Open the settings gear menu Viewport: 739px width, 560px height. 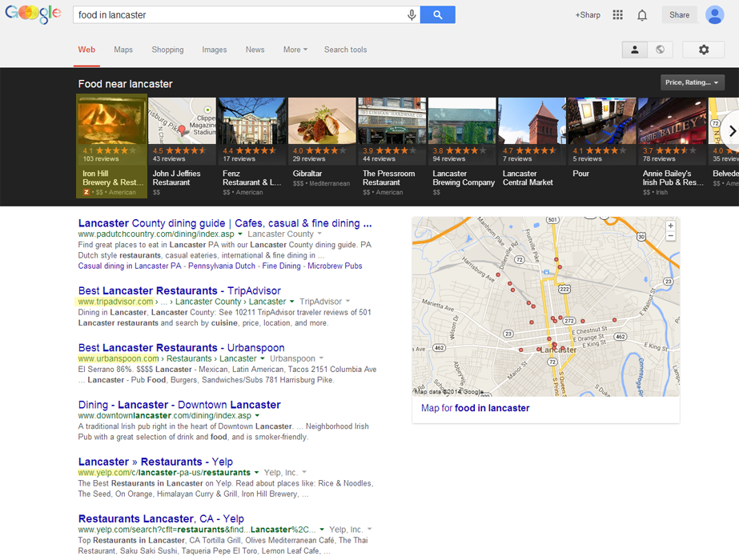(x=703, y=50)
